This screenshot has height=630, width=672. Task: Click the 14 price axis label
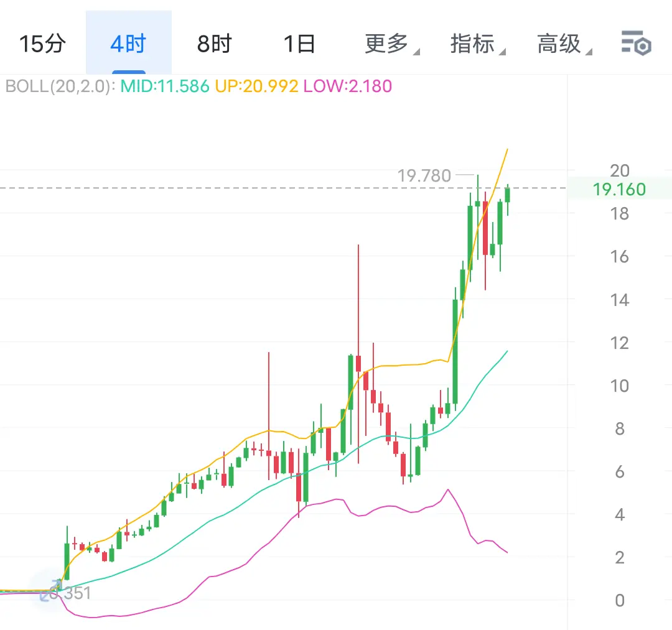[x=620, y=300]
